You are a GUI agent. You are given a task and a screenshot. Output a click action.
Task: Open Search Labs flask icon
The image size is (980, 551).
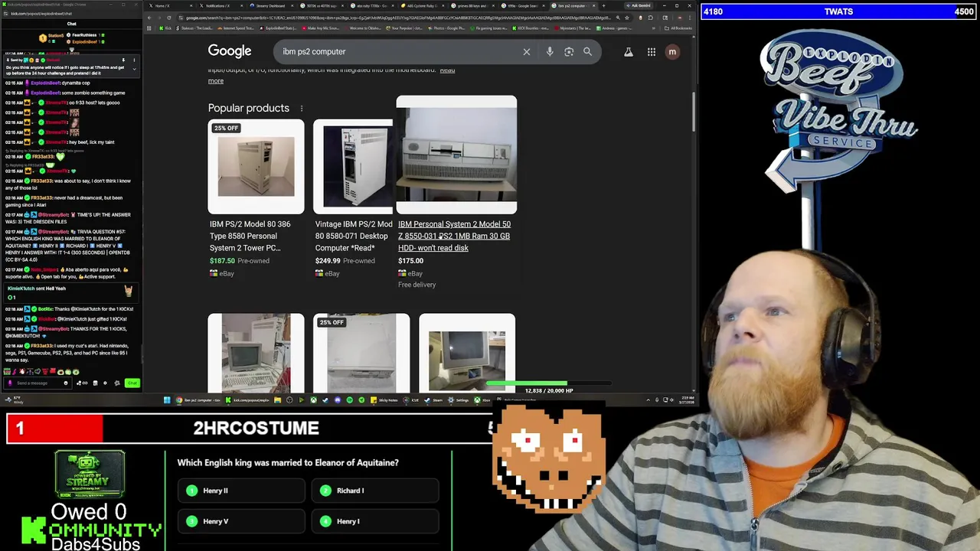629,51
